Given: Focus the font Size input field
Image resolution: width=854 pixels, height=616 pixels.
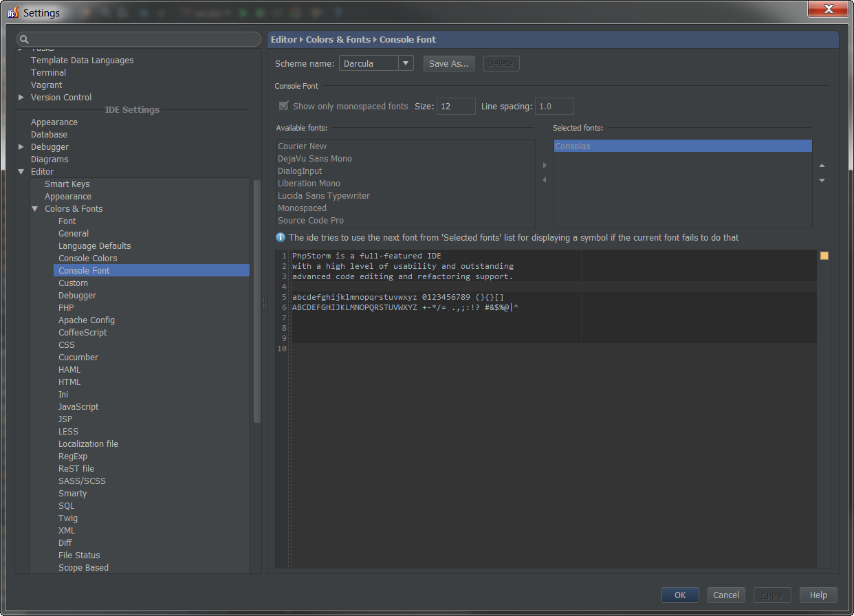Looking at the screenshot, I should pyautogui.click(x=456, y=106).
